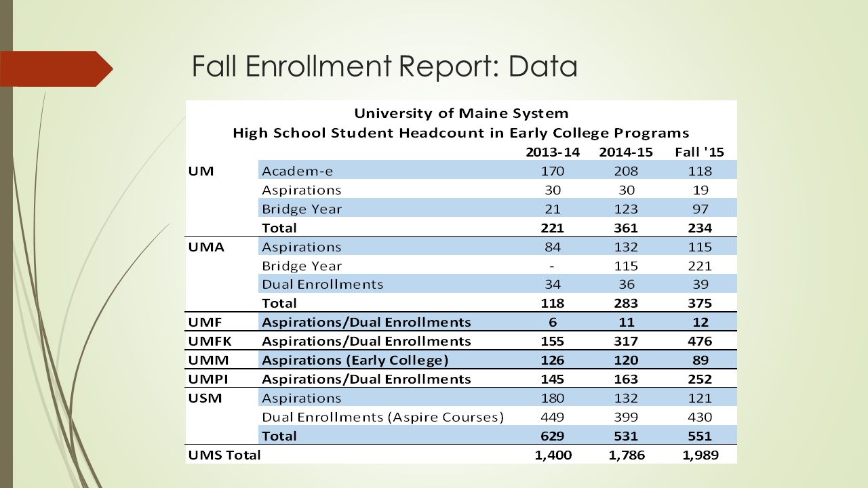Viewport: 868px width, 488px height.
Task: Select the Academ-e value 170
Action: [553, 171]
